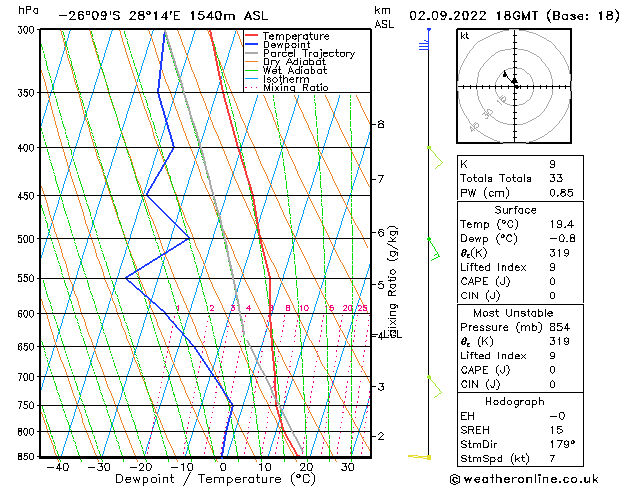This screenshot has height=486, width=629.
Task: Click the 'StmSpd (kt)' value 7
Action: coord(552,459)
